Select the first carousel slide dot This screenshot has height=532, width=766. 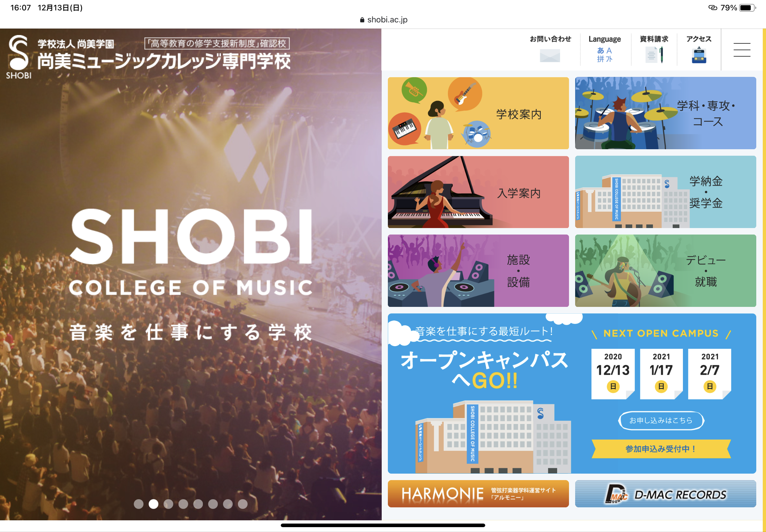click(x=138, y=504)
